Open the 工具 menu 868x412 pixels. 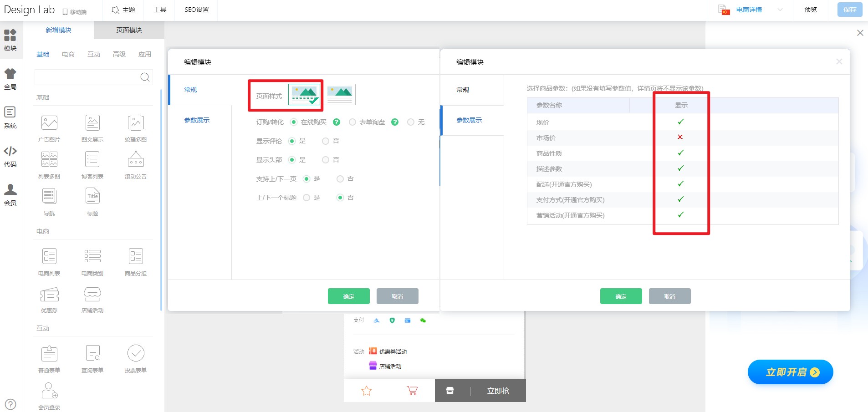[x=160, y=10]
